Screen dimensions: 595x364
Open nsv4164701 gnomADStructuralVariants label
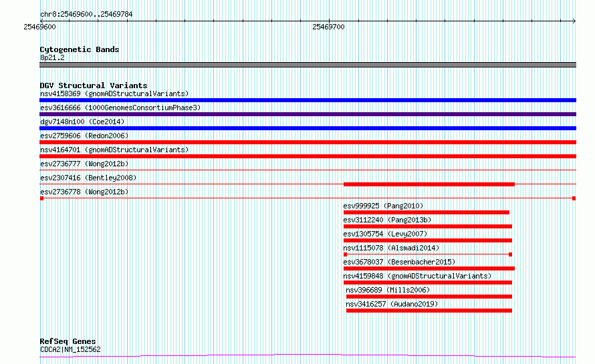click(114, 150)
